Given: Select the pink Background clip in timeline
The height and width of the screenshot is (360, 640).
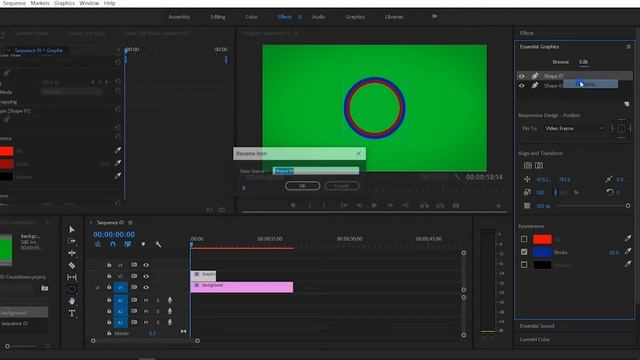Looking at the screenshot, I should tap(242, 287).
